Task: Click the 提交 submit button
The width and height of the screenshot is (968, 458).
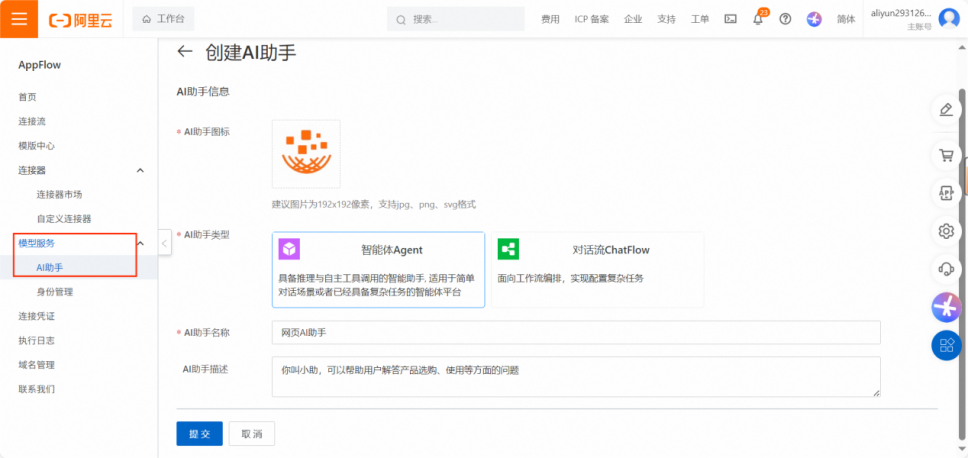Action: click(199, 434)
